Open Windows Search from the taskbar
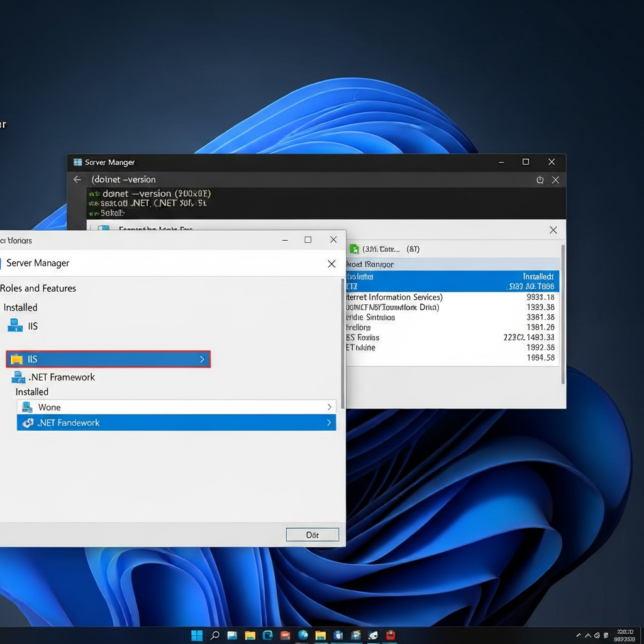Image resolution: width=644 pixels, height=644 pixels. click(x=214, y=636)
